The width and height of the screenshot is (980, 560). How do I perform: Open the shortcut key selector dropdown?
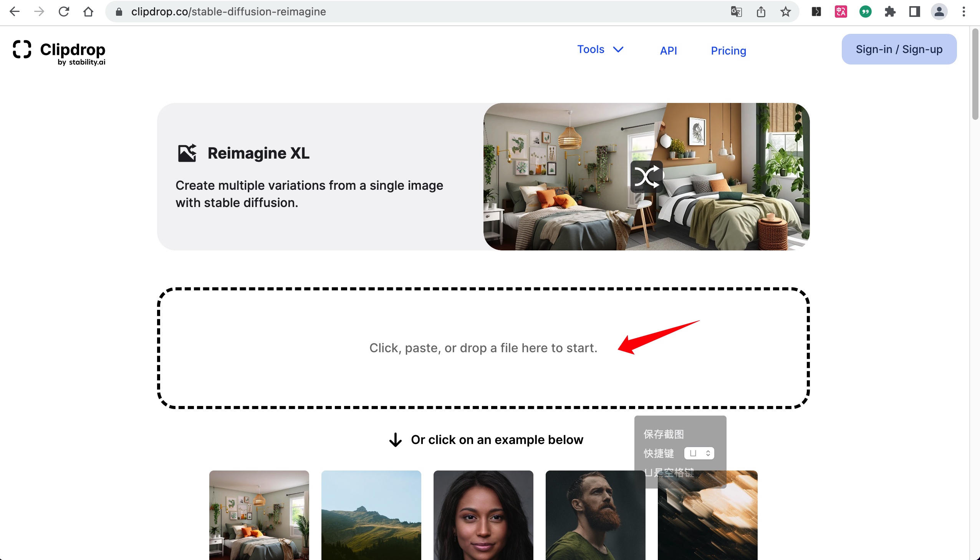click(x=699, y=453)
